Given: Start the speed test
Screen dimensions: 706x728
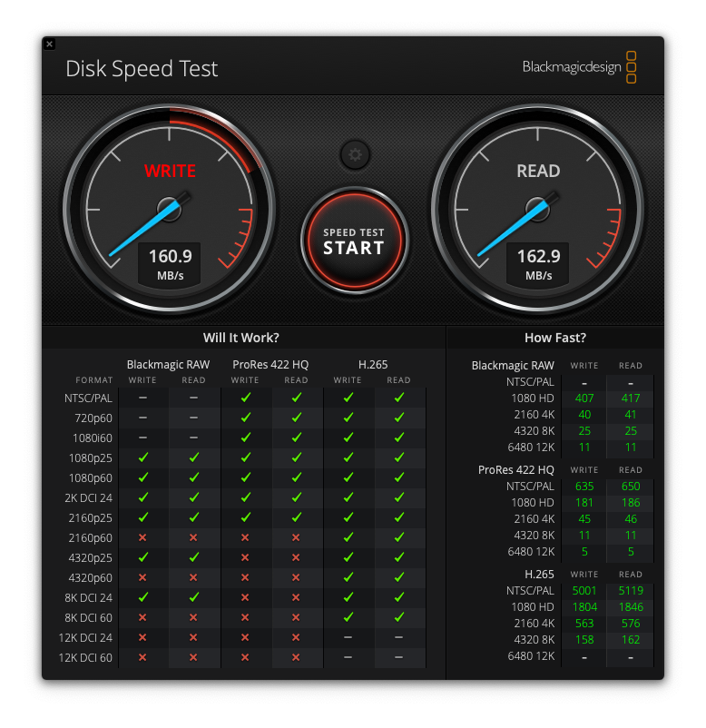Looking at the screenshot, I should (354, 241).
